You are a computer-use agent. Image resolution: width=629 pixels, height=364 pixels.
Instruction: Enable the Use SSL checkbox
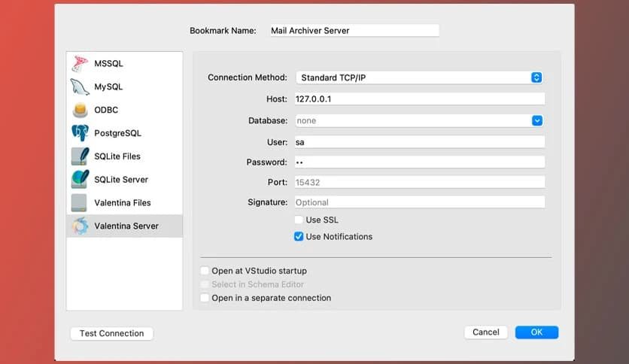click(299, 220)
